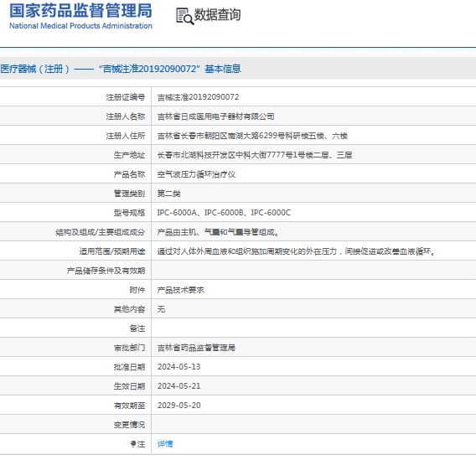Click the 产品名称 label cell
Screen dimensions: 476x460
point(129,174)
